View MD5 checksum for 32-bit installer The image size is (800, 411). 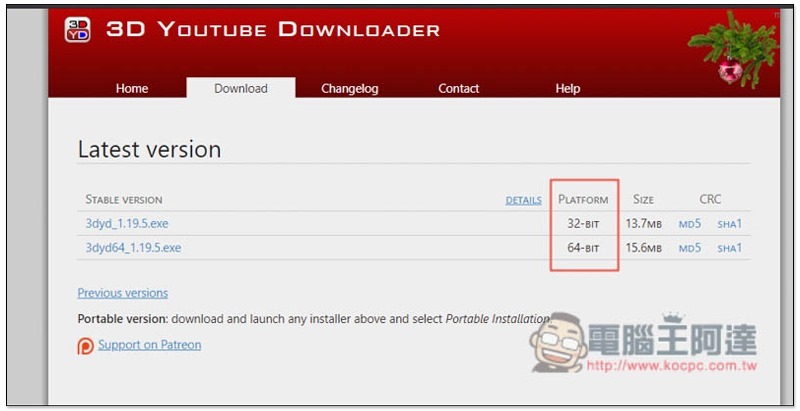coord(690,224)
